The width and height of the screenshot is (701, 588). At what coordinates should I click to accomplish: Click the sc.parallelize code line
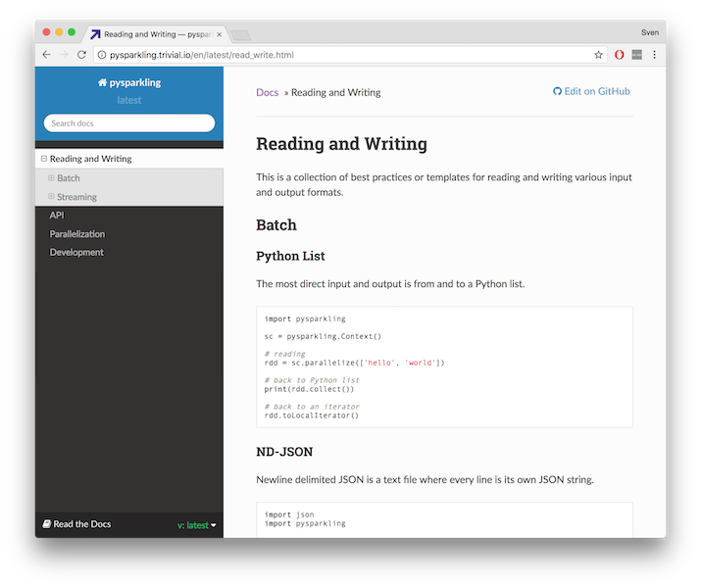pos(355,363)
